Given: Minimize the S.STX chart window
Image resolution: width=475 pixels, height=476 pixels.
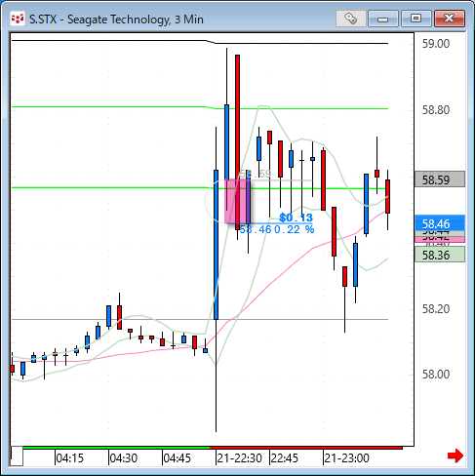Looking at the screenshot, I should pyautogui.click(x=383, y=19).
